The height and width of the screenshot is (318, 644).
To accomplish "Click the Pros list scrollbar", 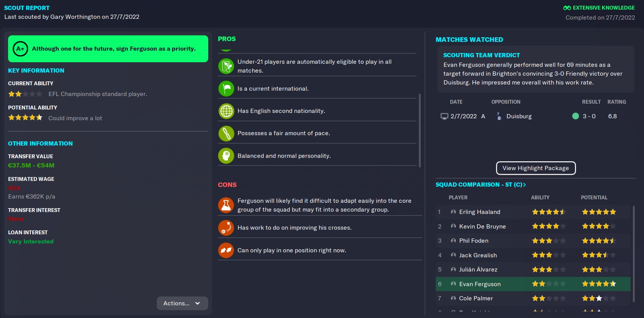I will pyautogui.click(x=420, y=131).
